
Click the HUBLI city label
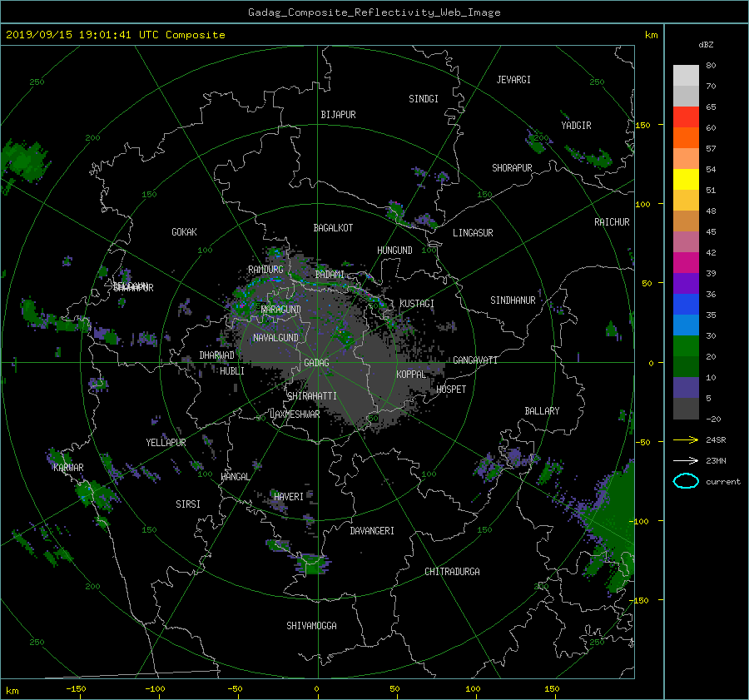pos(232,371)
